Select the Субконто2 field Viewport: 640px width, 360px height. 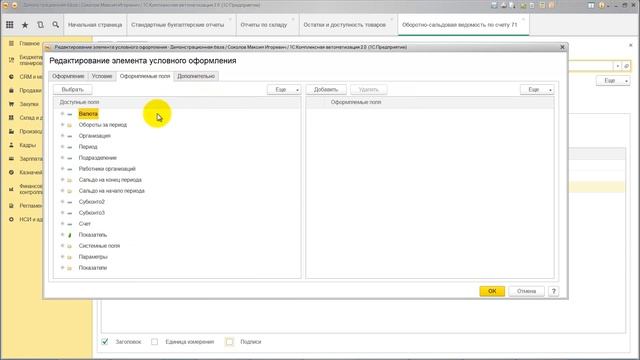tap(92, 202)
